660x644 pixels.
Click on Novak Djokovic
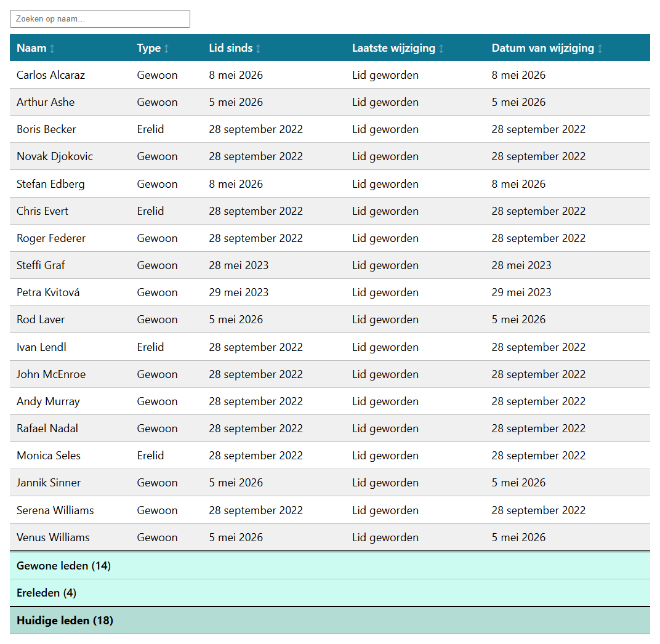pos(55,156)
